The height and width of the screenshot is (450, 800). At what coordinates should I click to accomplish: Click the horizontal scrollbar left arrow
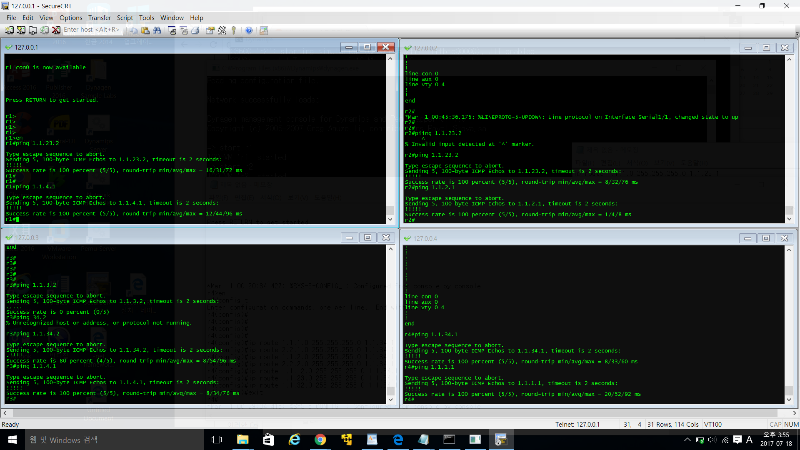pyautogui.click(x=5, y=413)
